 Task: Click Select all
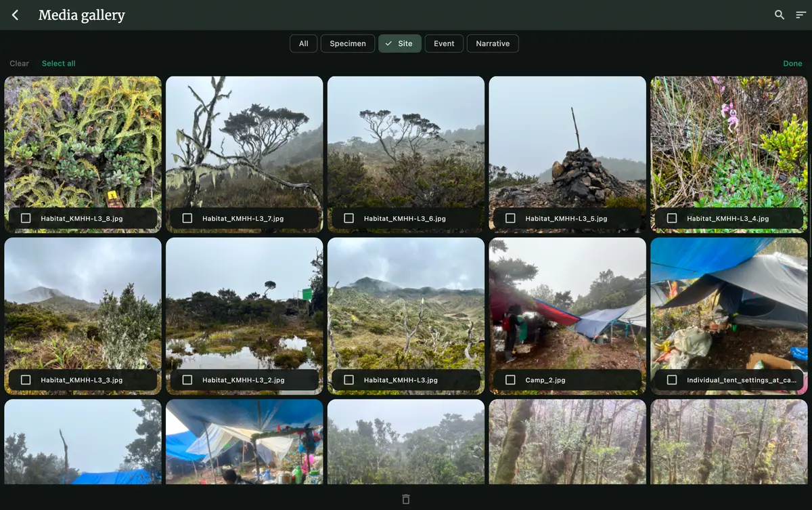pyautogui.click(x=59, y=64)
